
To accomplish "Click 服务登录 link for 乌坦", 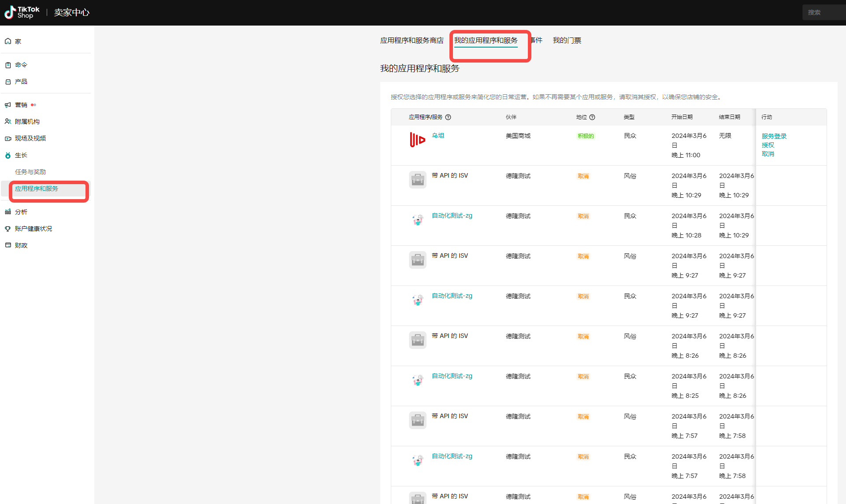I will 774,136.
